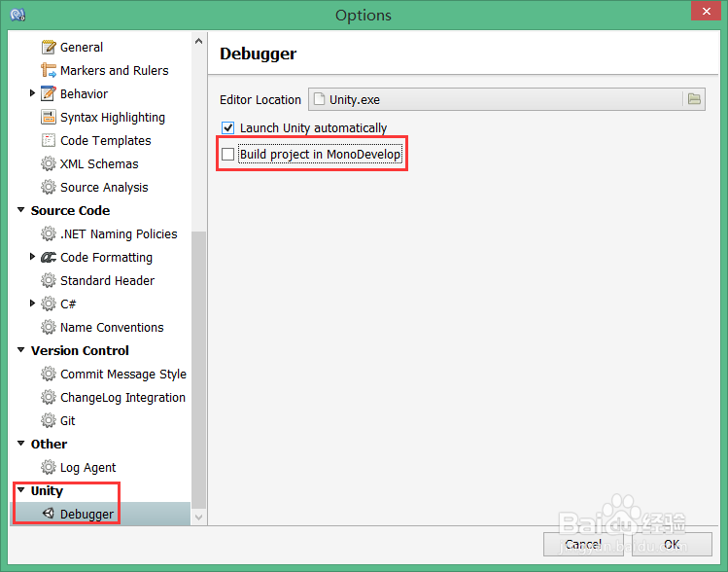Click the Code Formatting icon
728x572 pixels.
tap(49, 257)
